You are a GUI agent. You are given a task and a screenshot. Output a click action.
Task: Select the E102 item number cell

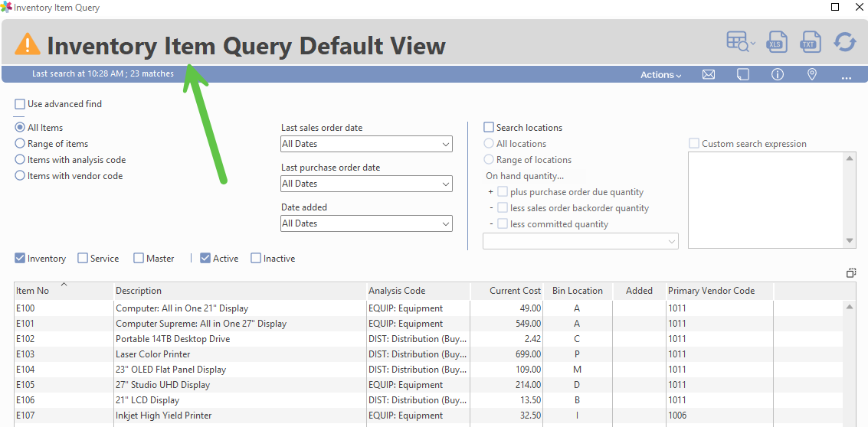click(64, 339)
